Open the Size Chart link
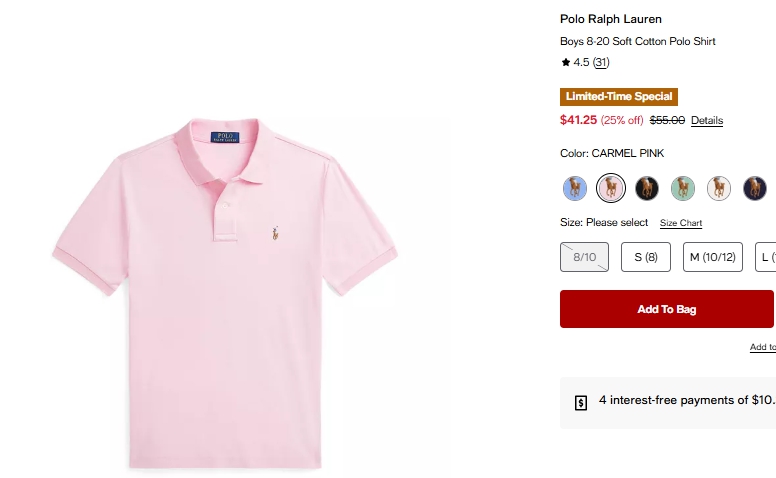Viewport: 776px width, 478px height. (x=681, y=223)
